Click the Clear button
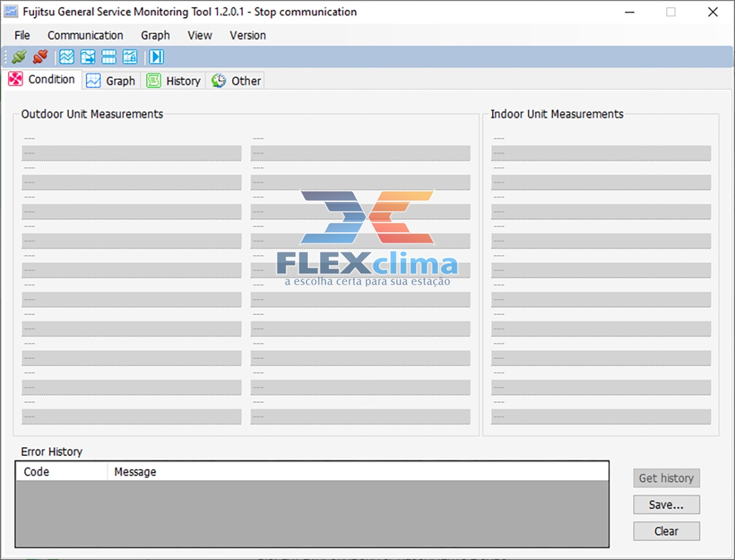This screenshot has height=560, width=735. pyautogui.click(x=666, y=531)
